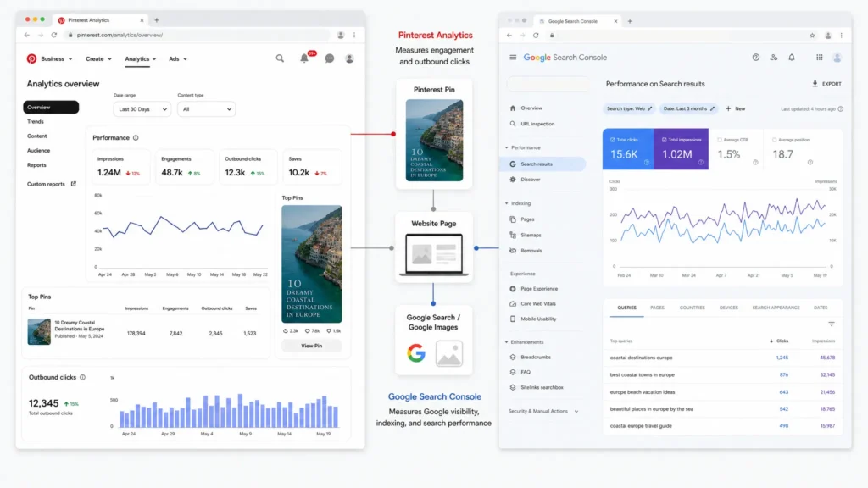This screenshot has height=488, width=868.
Task: Open Analytics menu in Pinterest navbar
Action: 141,58
